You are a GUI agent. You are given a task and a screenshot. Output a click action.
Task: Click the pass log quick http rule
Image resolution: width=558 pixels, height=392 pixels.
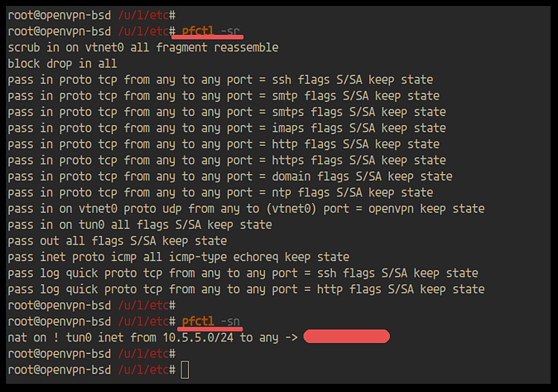[246, 289]
